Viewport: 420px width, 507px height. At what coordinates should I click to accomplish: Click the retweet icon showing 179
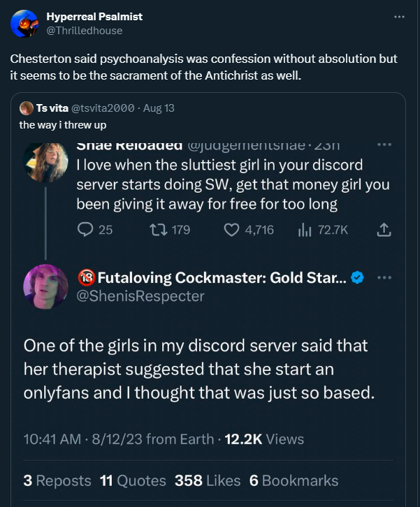[x=153, y=229]
